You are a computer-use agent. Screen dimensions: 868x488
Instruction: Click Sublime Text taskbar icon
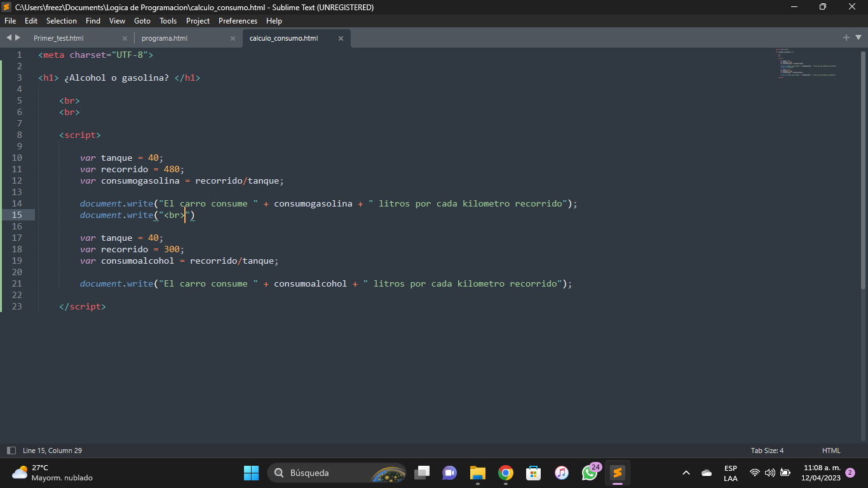pos(618,473)
